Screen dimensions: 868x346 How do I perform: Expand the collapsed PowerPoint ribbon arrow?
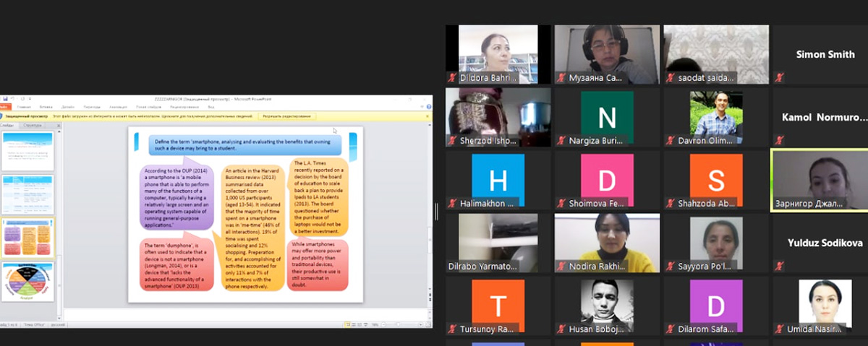click(423, 107)
